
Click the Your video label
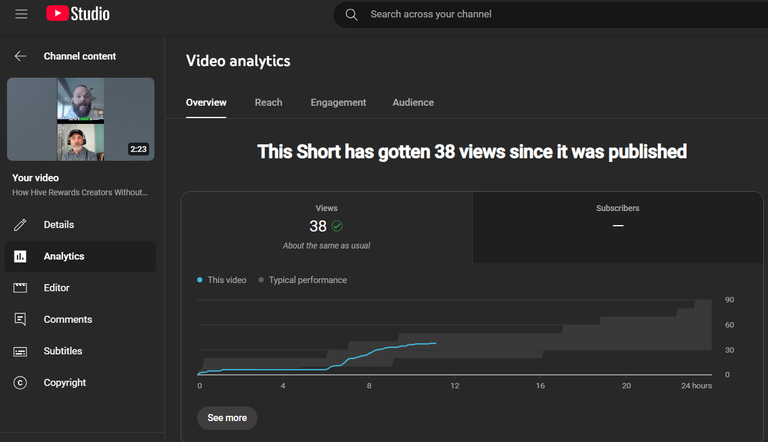click(x=35, y=178)
